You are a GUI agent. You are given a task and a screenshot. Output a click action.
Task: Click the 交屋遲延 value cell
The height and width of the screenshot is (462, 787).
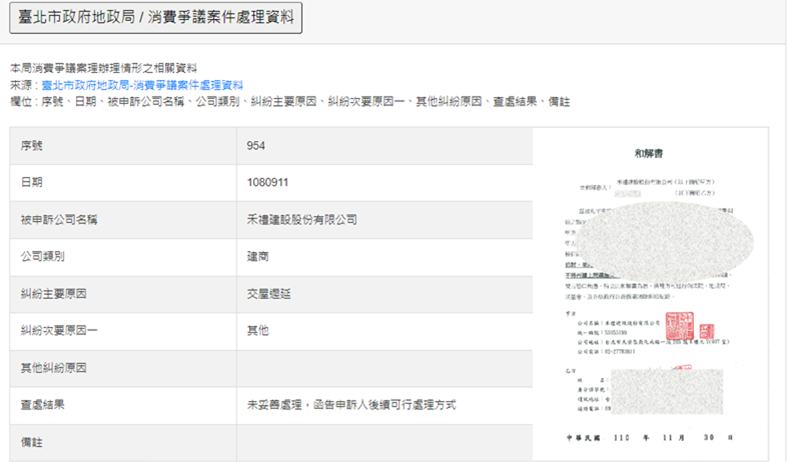pos(270,294)
